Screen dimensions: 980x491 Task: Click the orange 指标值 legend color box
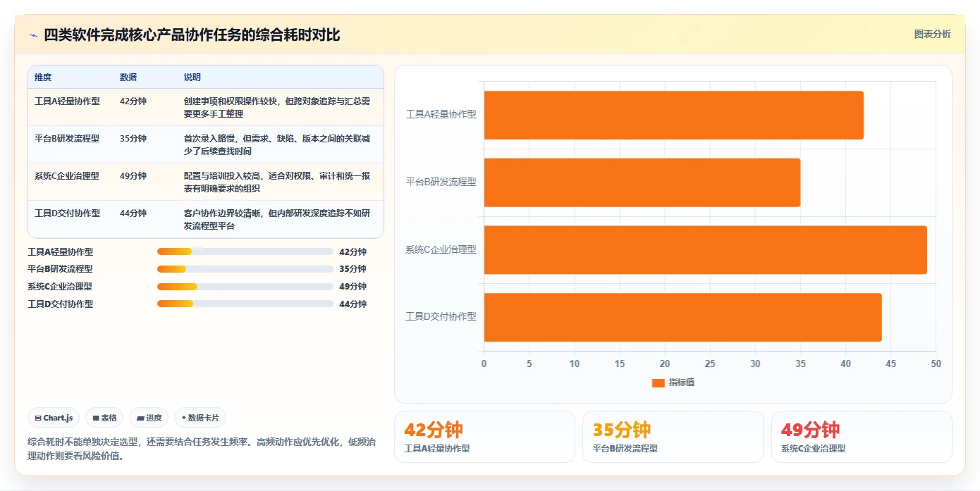point(659,383)
